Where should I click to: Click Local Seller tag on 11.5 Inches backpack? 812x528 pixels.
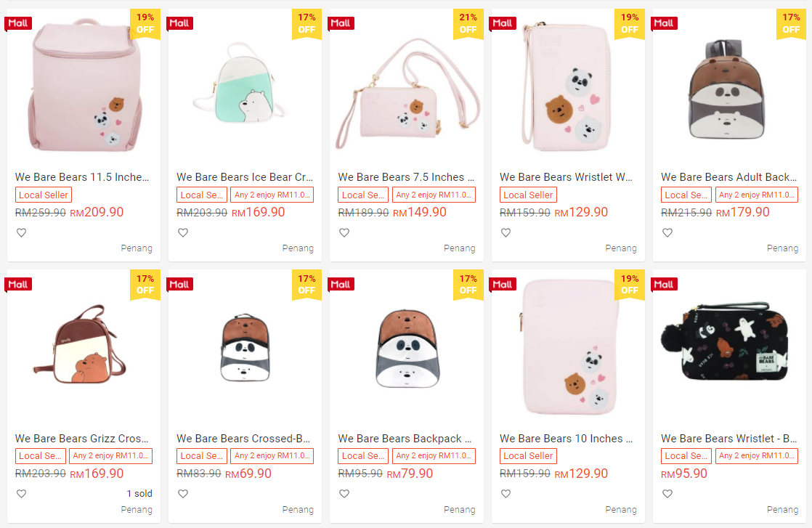tap(44, 195)
